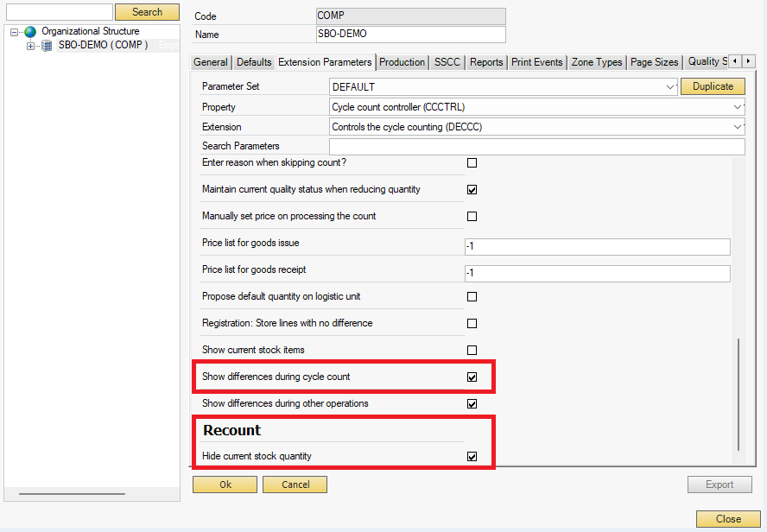Viewport: 767px width, 532px height.
Task: Switch to the Production tab
Action: pos(402,62)
